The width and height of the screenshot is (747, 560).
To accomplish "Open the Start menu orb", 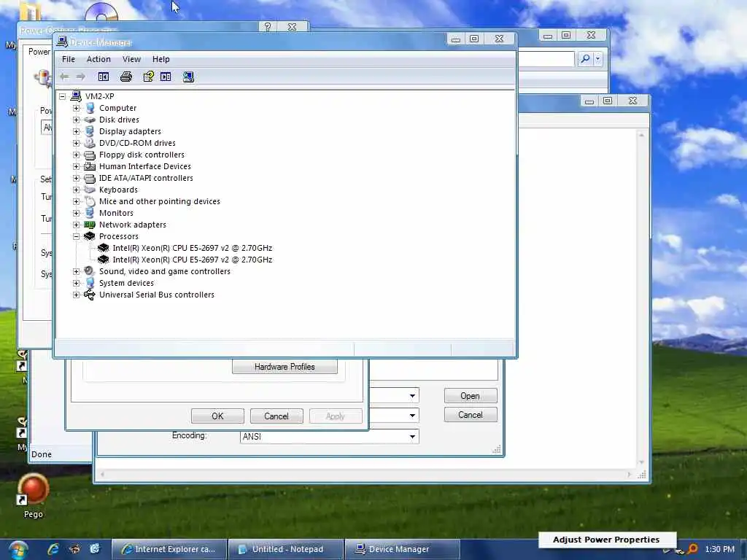I will coord(18,550).
